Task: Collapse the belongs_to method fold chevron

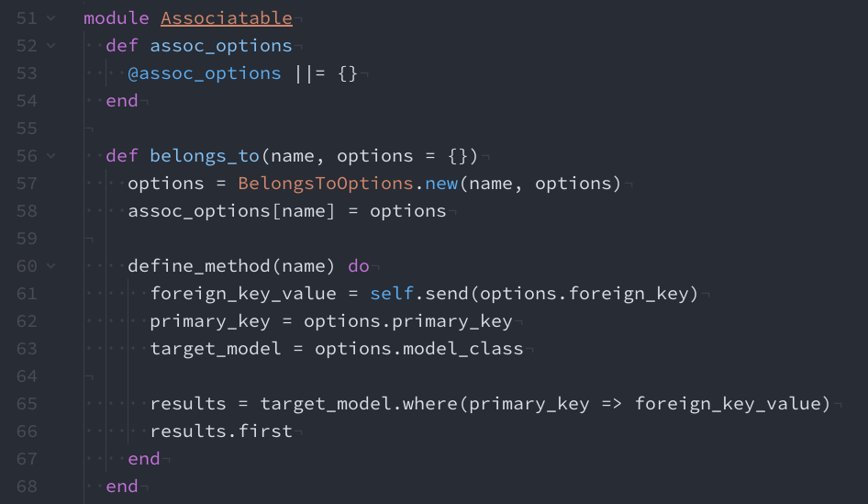Action: click(50, 156)
